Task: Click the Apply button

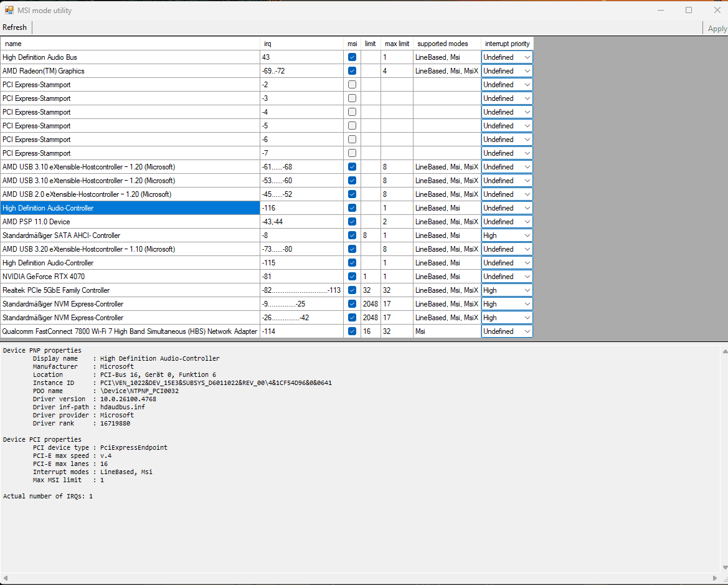Action: 717,28
